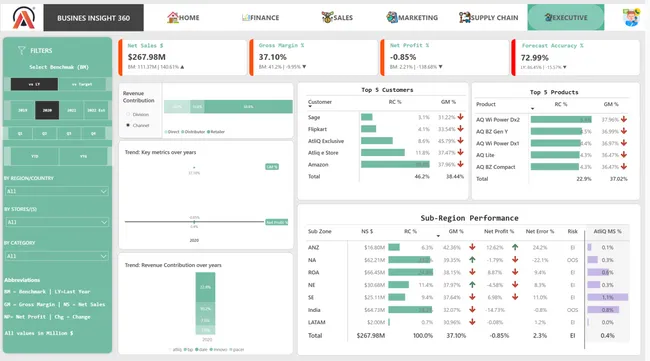Click the Forecast Accuracy % KPI card

pos(575,57)
